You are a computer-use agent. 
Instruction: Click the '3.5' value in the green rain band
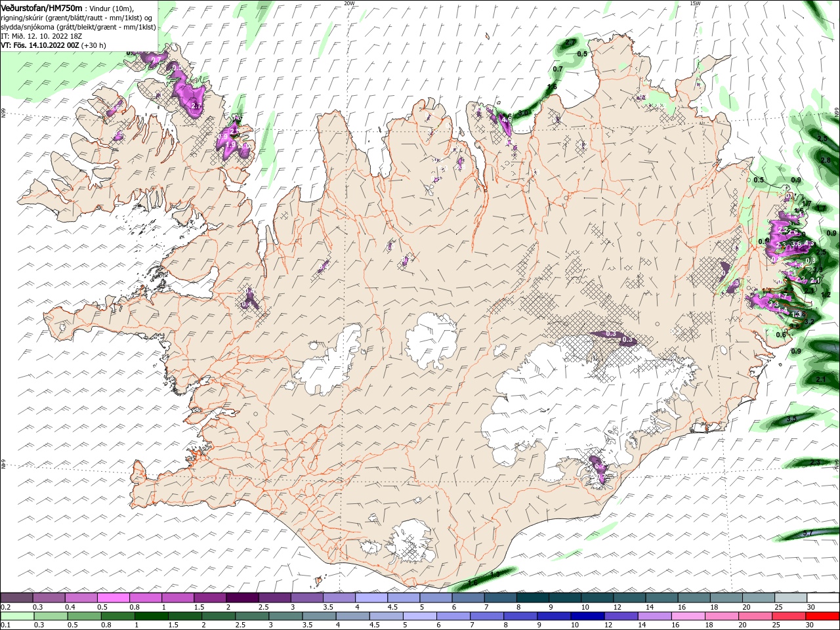[x=791, y=419]
